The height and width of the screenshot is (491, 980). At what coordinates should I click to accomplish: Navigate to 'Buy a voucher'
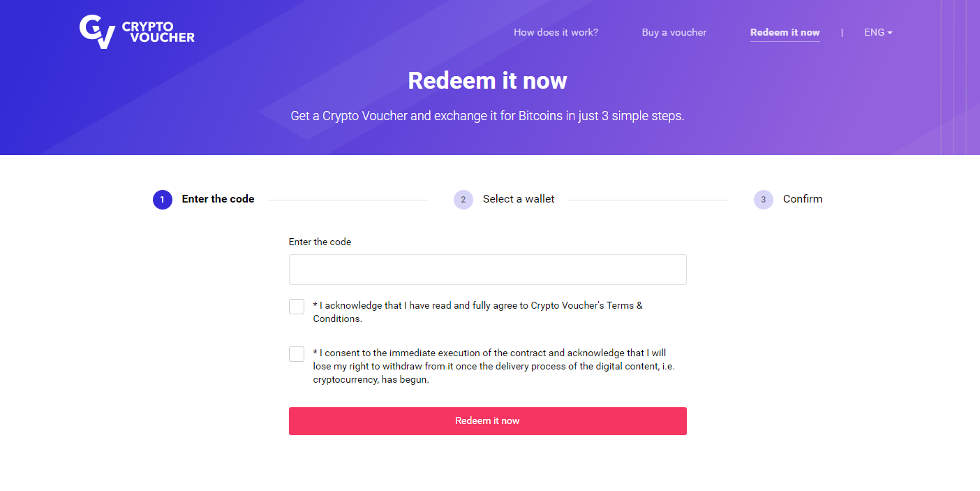coord(674,32)
